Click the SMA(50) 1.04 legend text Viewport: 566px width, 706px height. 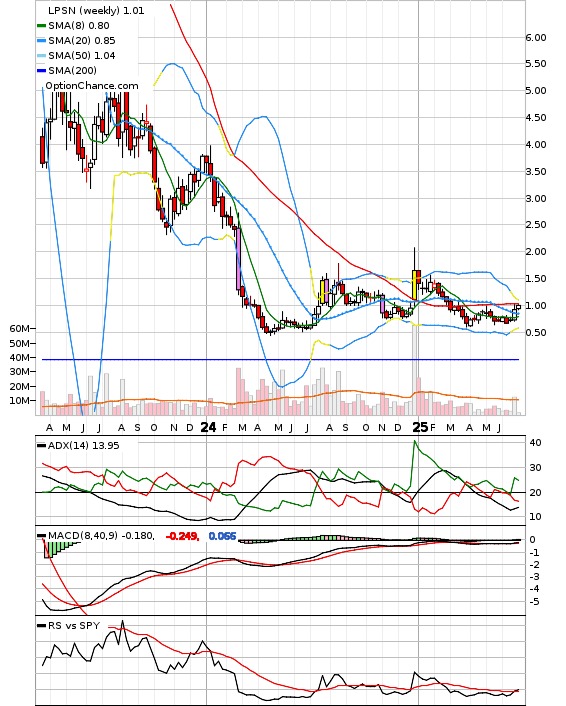(82, 55)
